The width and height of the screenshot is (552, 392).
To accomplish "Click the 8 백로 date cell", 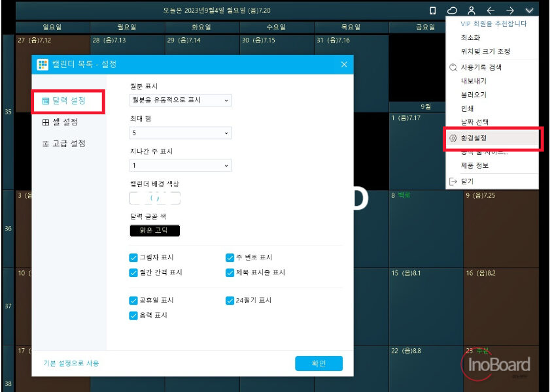I will point(426,229).
